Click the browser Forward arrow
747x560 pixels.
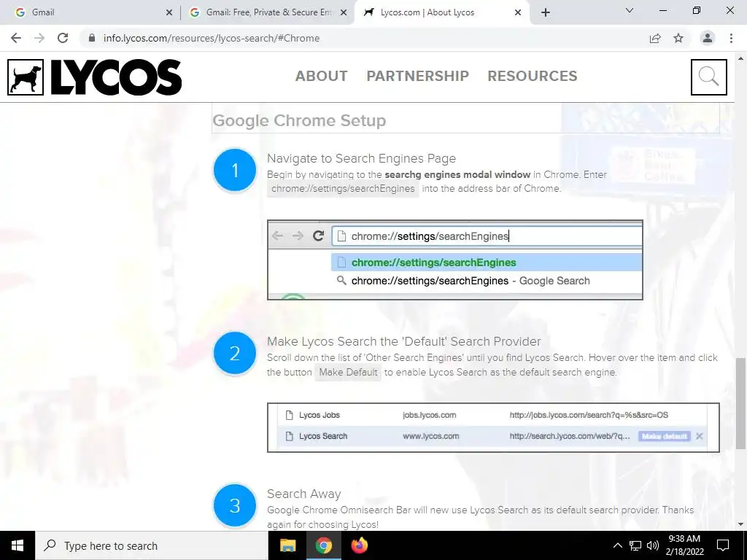coord(39,38)
